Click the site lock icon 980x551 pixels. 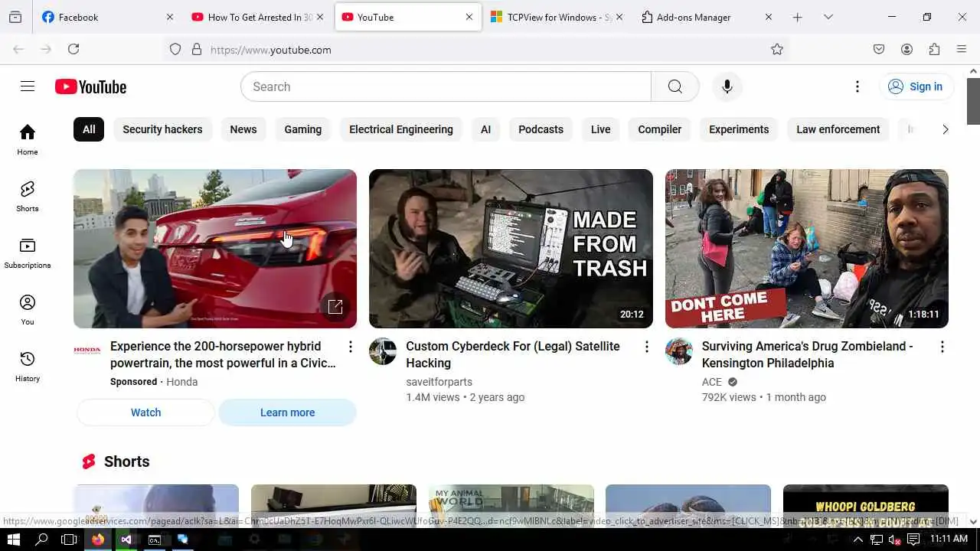point(197,49)
